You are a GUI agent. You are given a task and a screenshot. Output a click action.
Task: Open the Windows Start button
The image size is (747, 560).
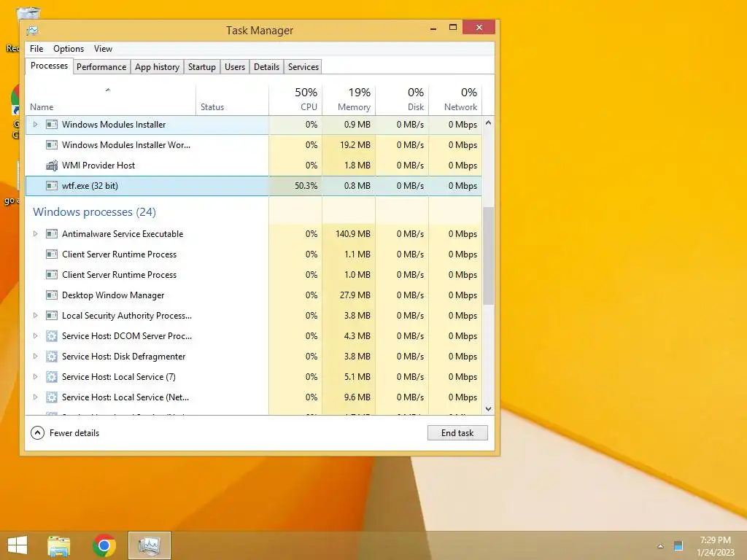[18, 545]
